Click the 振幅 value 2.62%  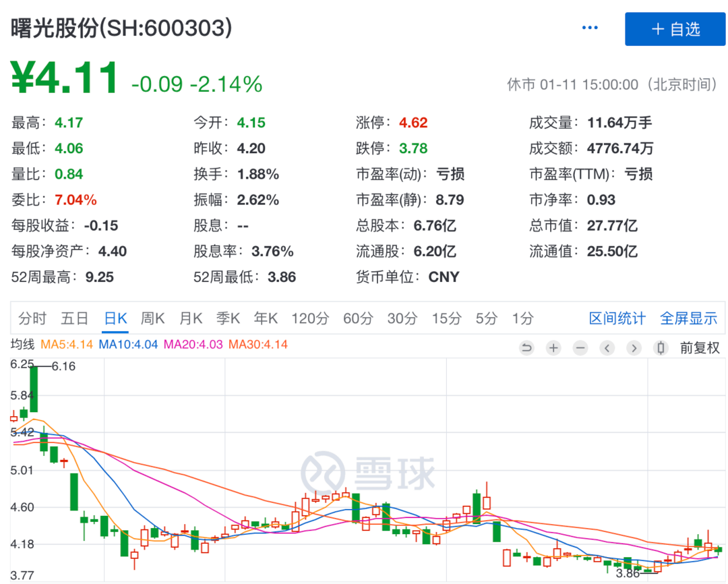258,200
